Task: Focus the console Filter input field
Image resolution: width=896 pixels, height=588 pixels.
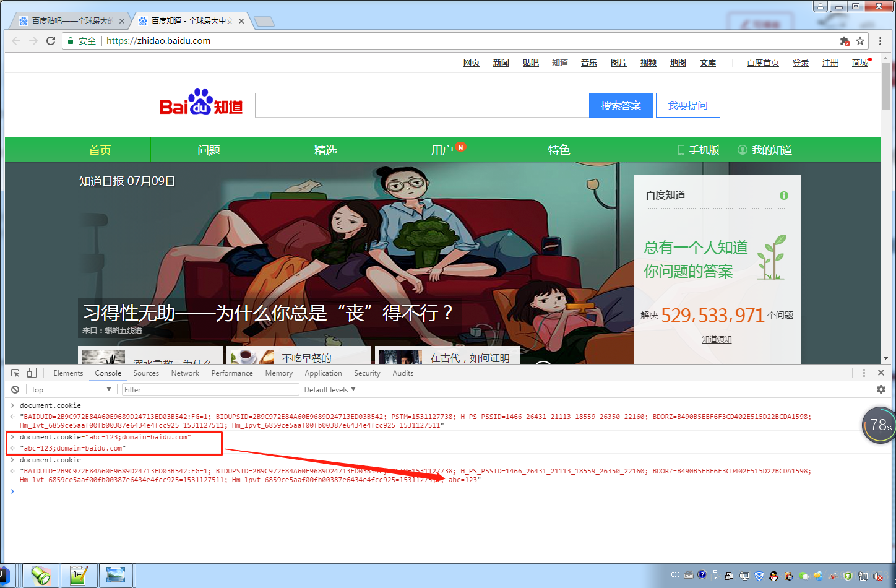Action: pyautogui.click(x=210, y=389)
